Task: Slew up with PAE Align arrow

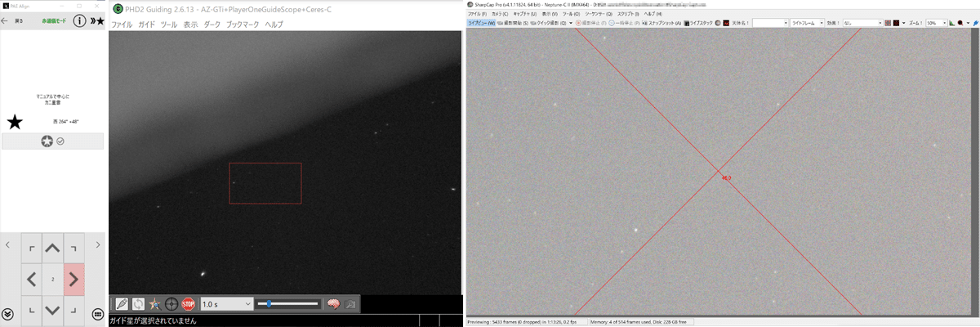Action: coord(52,248)
